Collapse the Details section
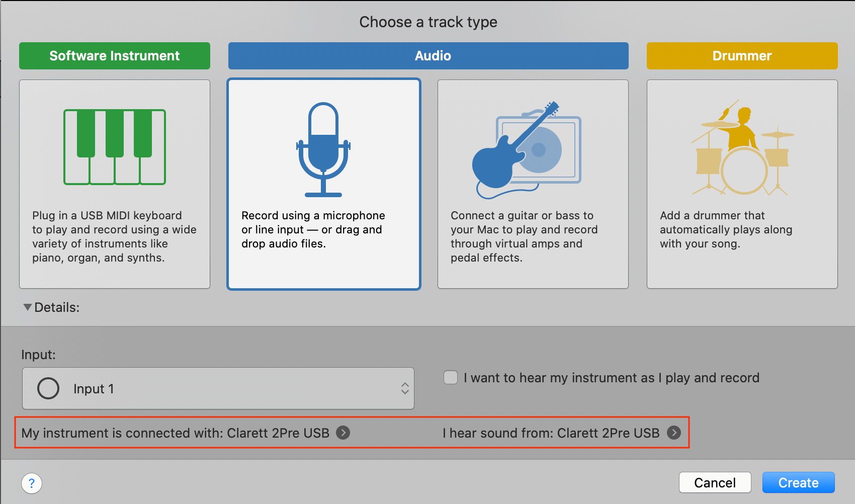This screenshot has width=855, height=504. tap(28, 307)
